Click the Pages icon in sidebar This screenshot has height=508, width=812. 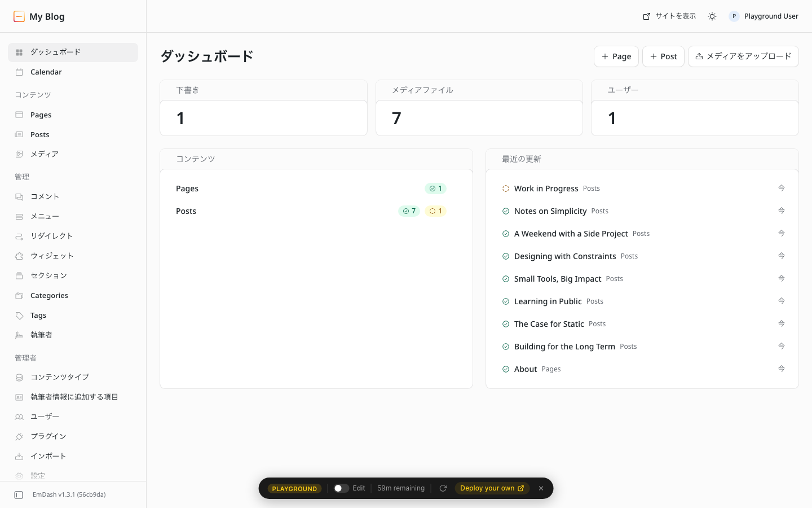coord(19,115)
